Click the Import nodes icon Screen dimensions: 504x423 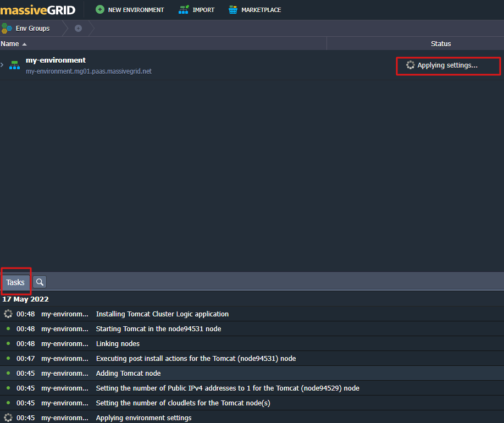coord(184,10)
